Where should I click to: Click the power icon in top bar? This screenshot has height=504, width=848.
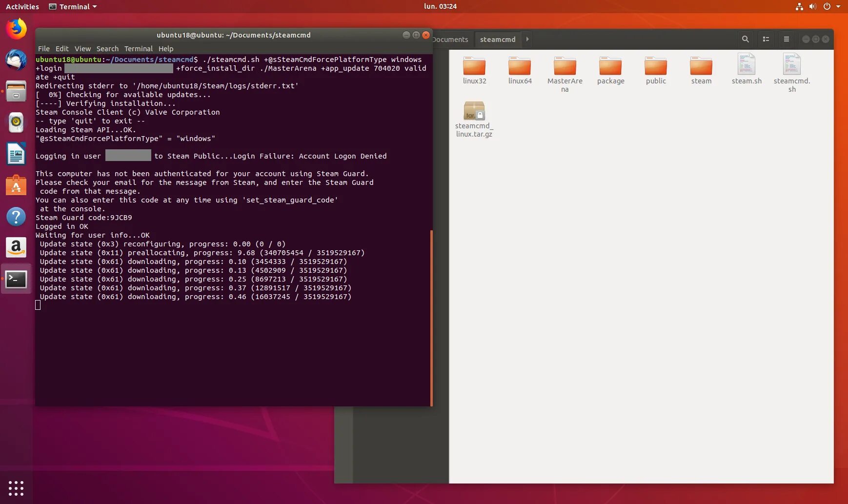coord(827,6)
